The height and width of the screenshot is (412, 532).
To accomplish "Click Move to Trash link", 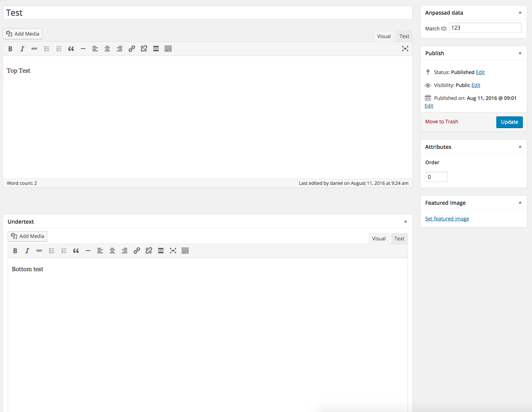I will (441, 122).
